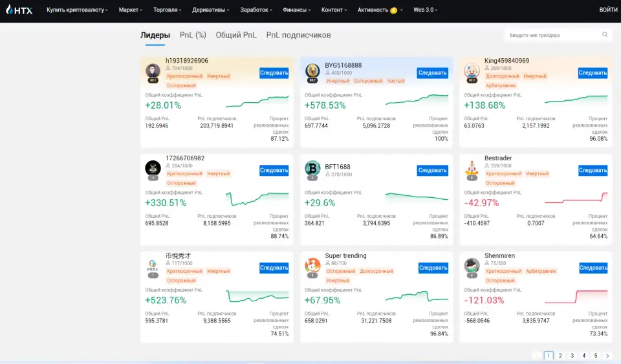Click +330.51% PnL value
Screen dimensions: 621x364
tap(166, 202)
